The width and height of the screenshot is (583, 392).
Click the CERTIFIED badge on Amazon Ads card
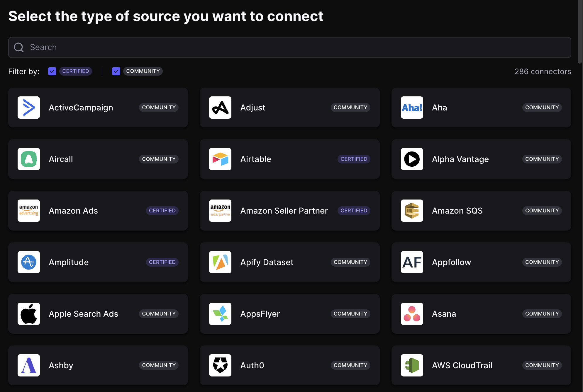pyautogui.click(x=162, y=211)
